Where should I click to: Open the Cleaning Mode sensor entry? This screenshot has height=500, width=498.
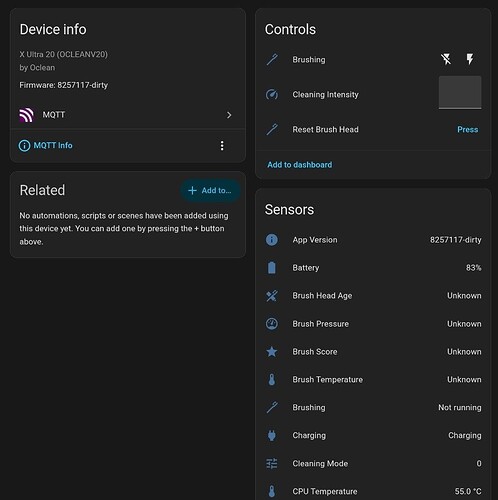point(373,463)
